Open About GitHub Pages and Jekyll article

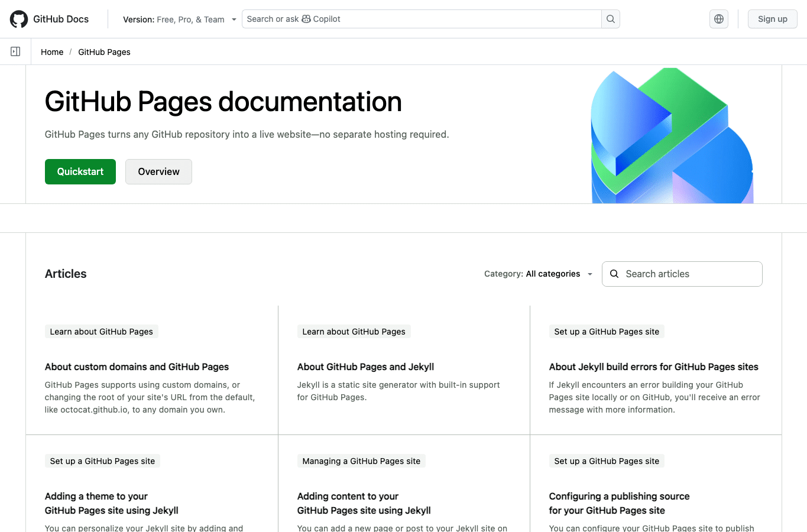[365, 366]
